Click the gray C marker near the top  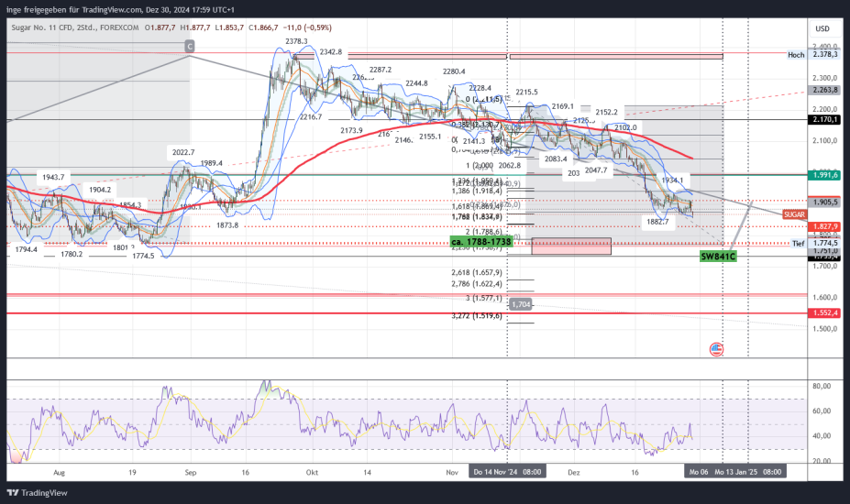[189, 45]
